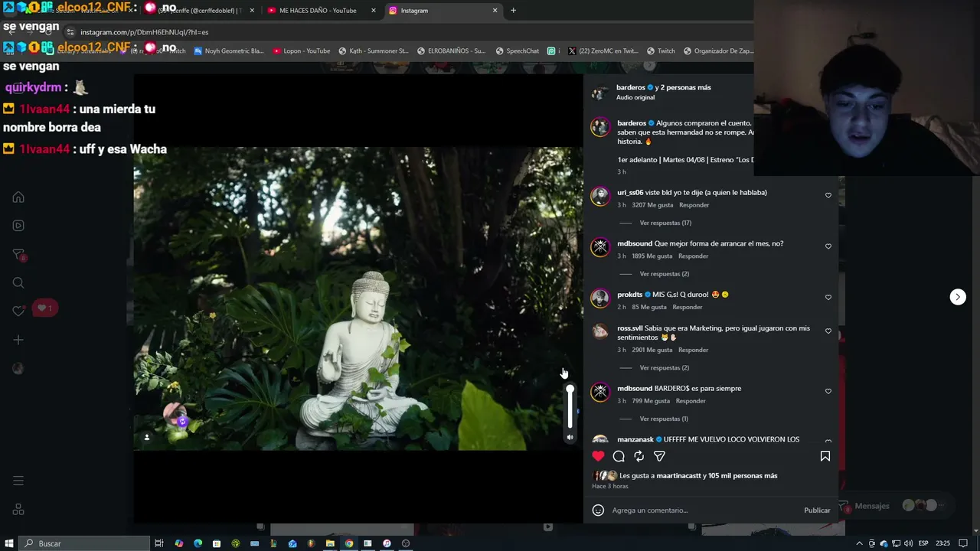Open 'Noyh Geometric Bla...' bookmark

(x=229, y=51)
